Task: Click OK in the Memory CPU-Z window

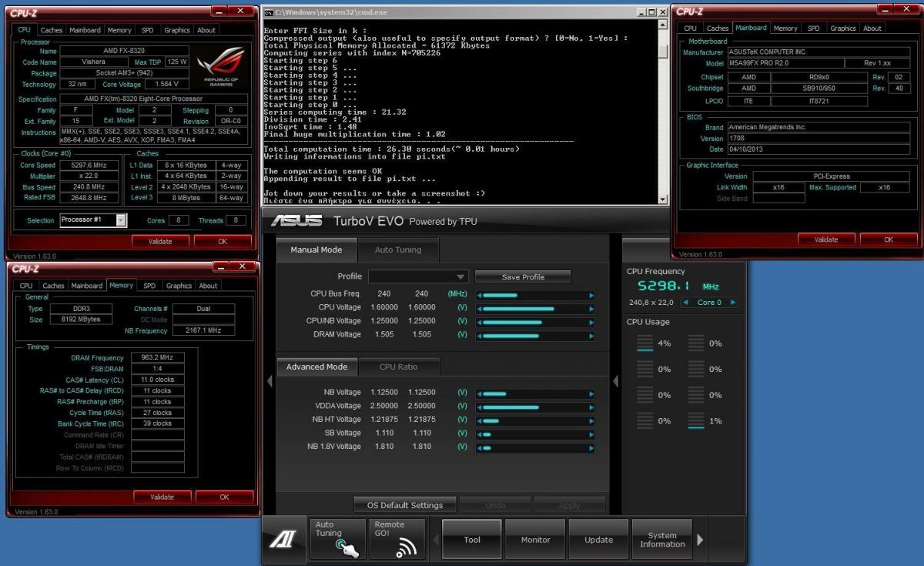Action: (x=224, y=497)
